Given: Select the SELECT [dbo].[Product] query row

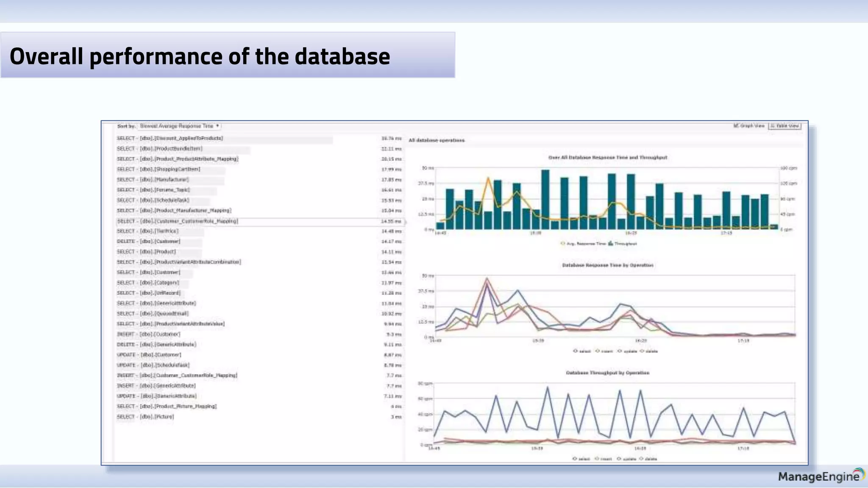Looking at the screenshot, I should 259,252.
